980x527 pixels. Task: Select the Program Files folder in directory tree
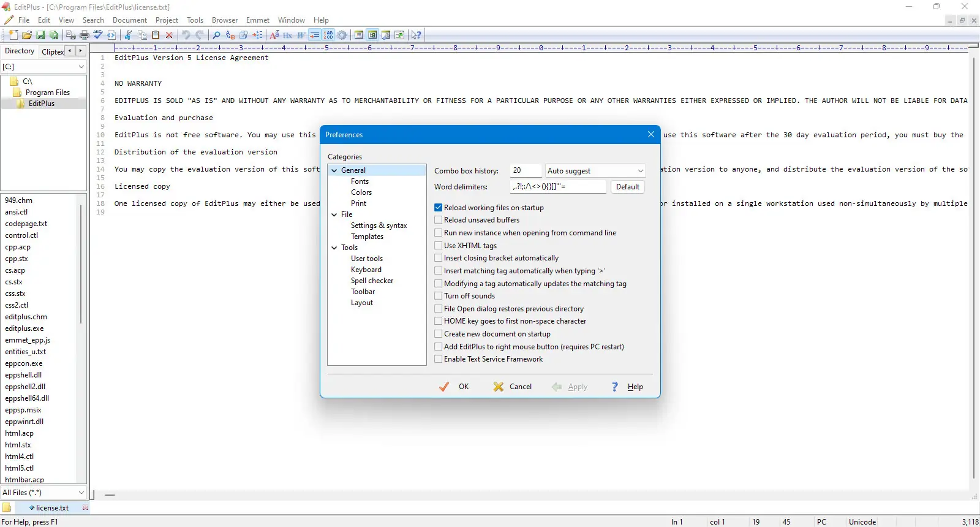click(x=48, y=93)
